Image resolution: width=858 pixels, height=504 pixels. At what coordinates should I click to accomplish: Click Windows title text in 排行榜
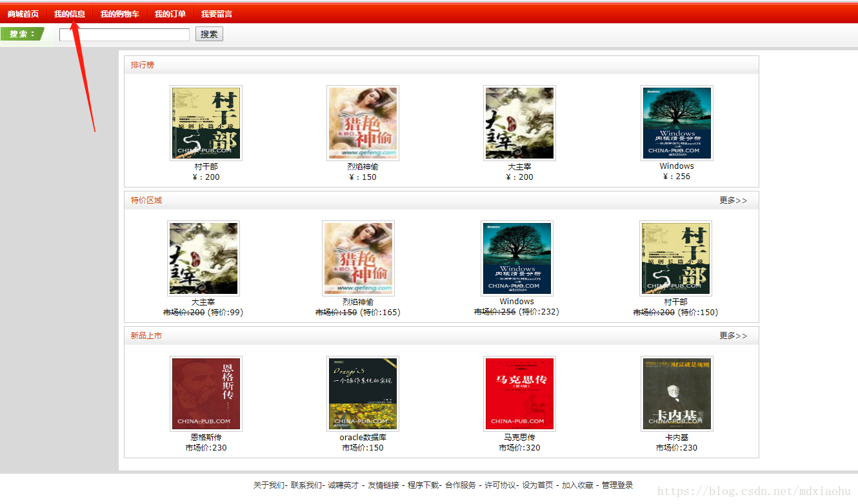(x=677, y=166)
